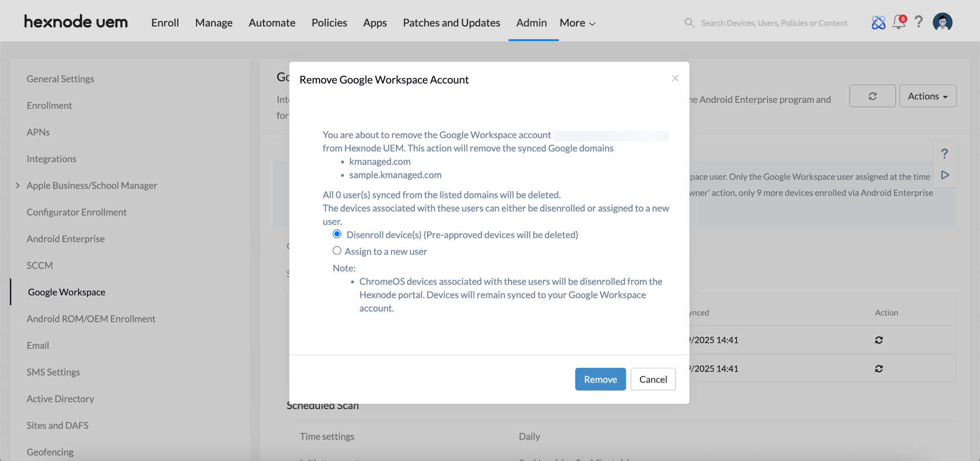980x461 pixels.
Task: Open APNs in sidebar
Action: 38,132
